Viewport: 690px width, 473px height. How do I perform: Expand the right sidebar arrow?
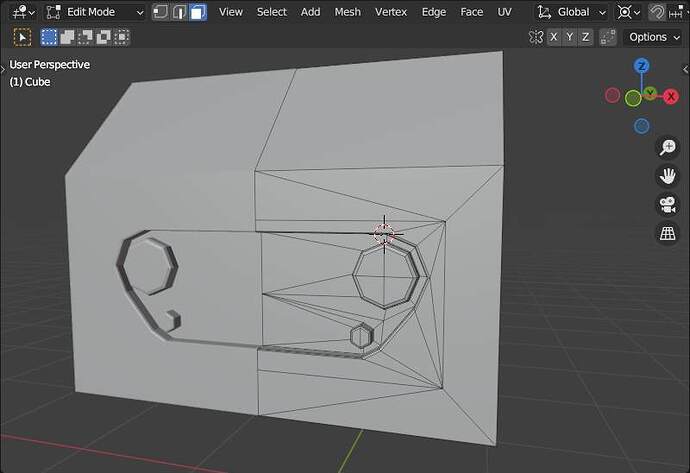click(x=686, y=69)
